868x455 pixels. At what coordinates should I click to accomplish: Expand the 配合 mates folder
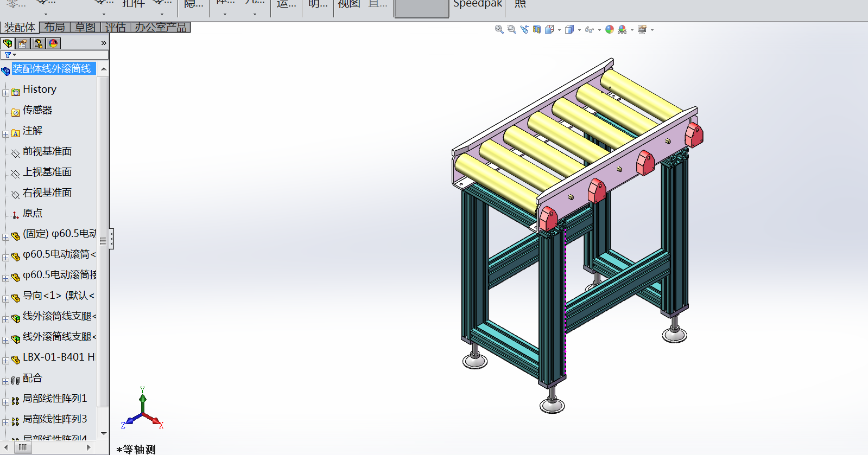point(5,381)
